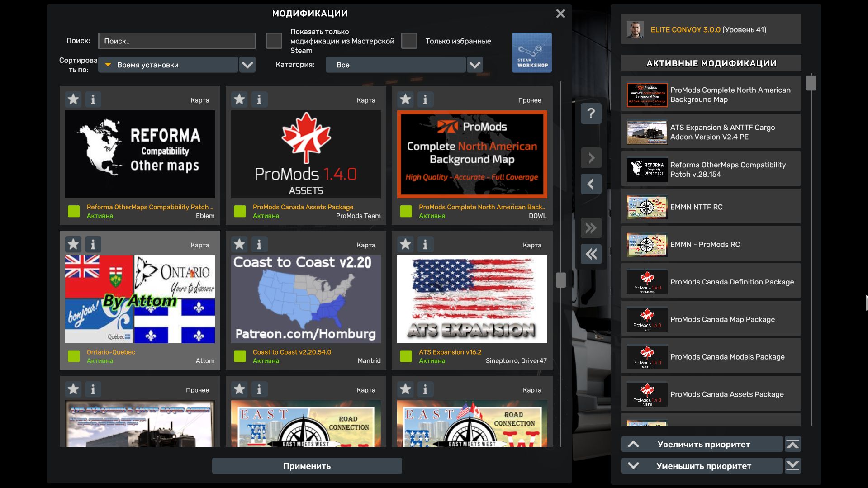868x488 pixels.
Task: Open info for ProMods North American Background card
Action: point(425,99)
